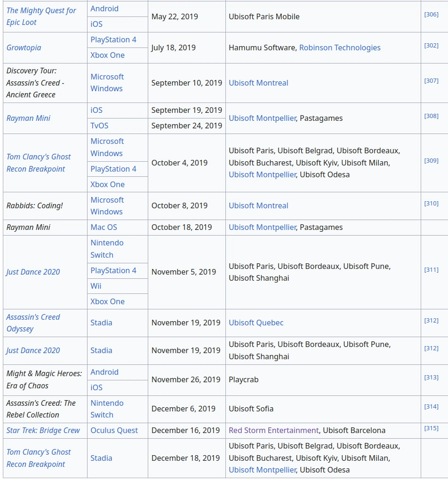448x481 pixels.
Task: Open reference [311]
Action: (x=431, y=269)
